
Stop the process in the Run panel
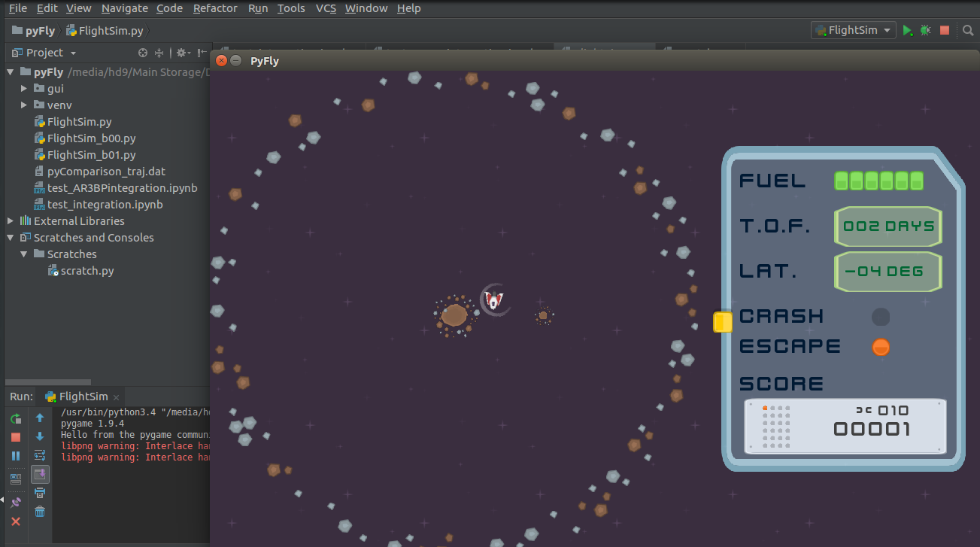pos(16,437)
